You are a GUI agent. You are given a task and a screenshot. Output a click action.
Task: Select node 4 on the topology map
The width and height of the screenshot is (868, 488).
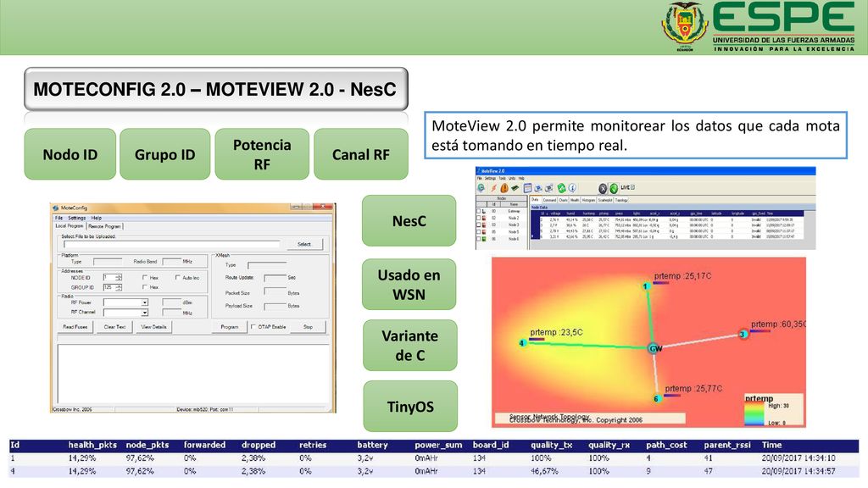click(521, 343)
